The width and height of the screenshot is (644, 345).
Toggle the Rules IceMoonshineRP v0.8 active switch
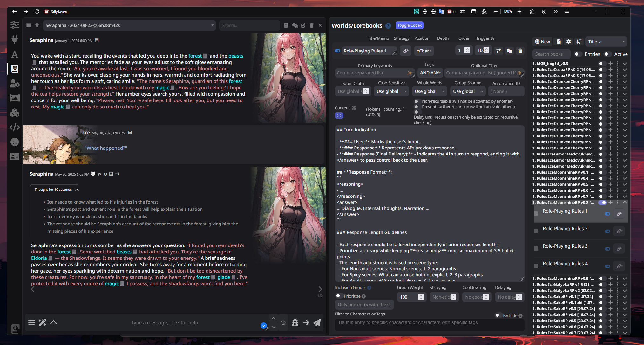click(602, 203)
